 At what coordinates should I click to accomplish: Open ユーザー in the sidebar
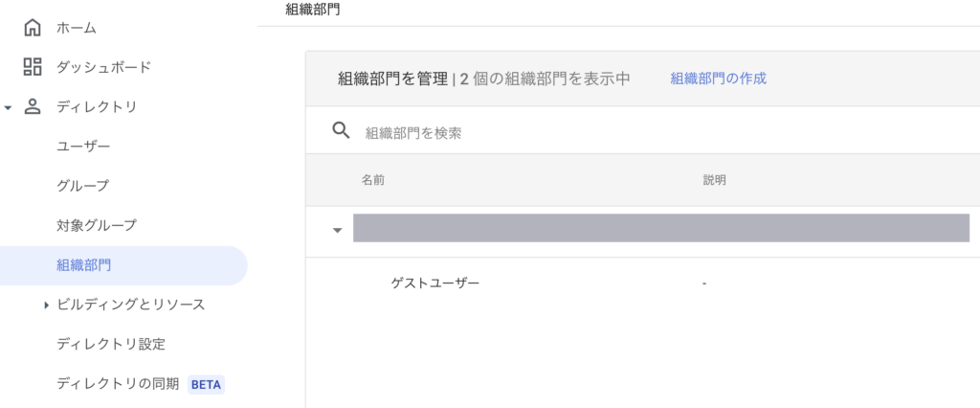point(83,147)
